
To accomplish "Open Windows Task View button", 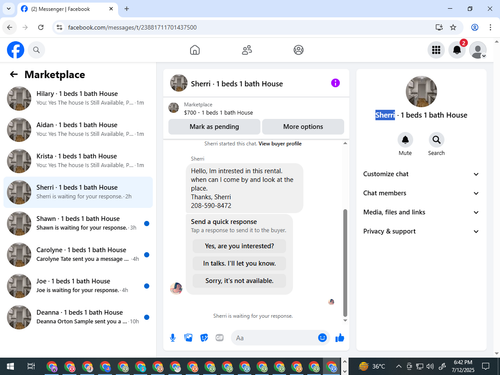I will (31, 367).
